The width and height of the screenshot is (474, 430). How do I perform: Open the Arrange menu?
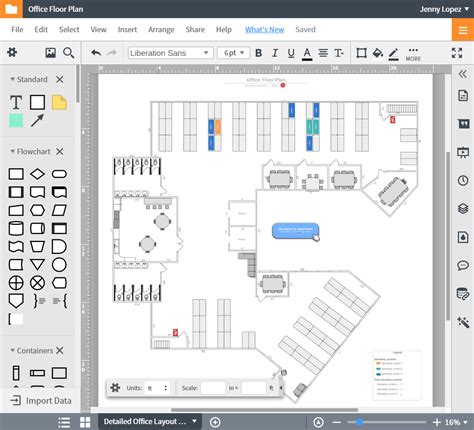(161, 30)
